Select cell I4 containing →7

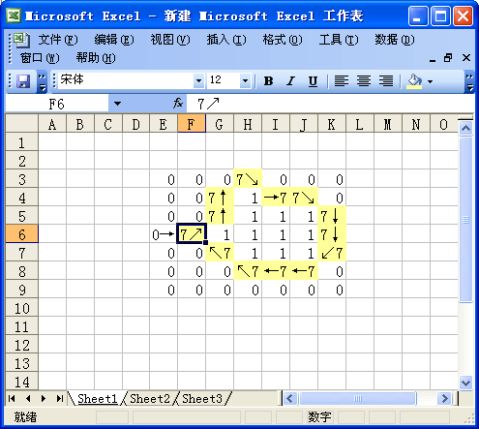(276, 198)
